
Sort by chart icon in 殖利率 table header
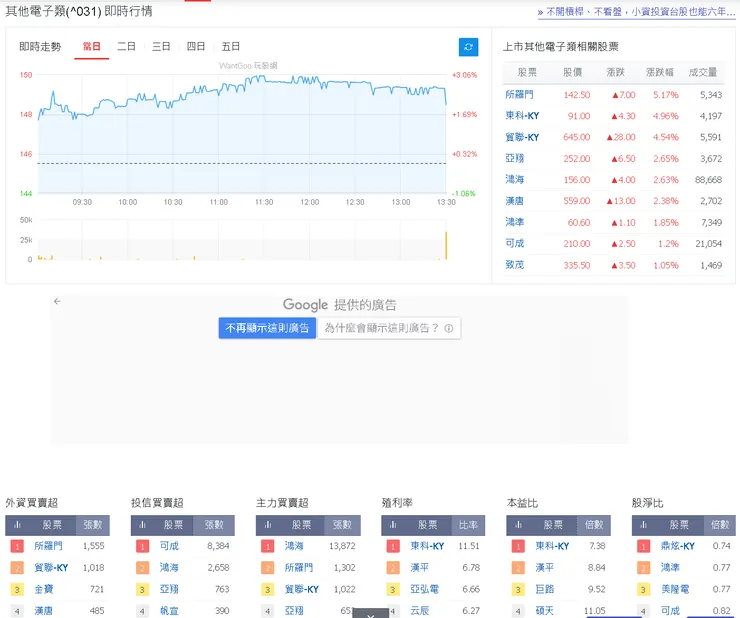point(393,525)
